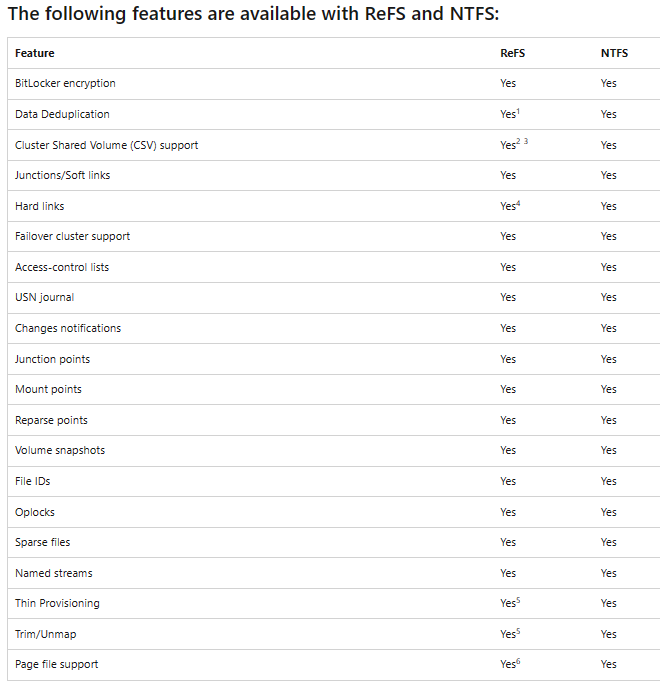Click the "Volume snapshots" feature cell
This screenshot has width=660, height=687.
click(x=60, y=450)
